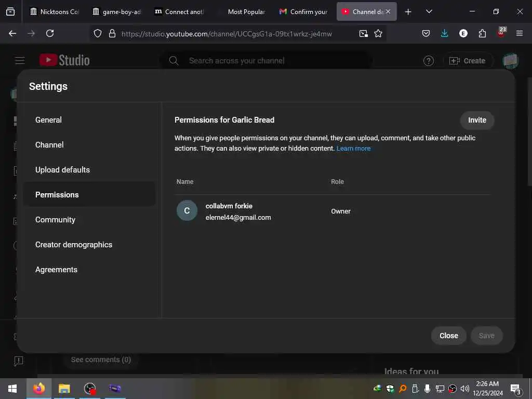Toggle the Studio sidebar hamburger menu
The width and height of the screenshot is (532, 399).
(20, 60)
